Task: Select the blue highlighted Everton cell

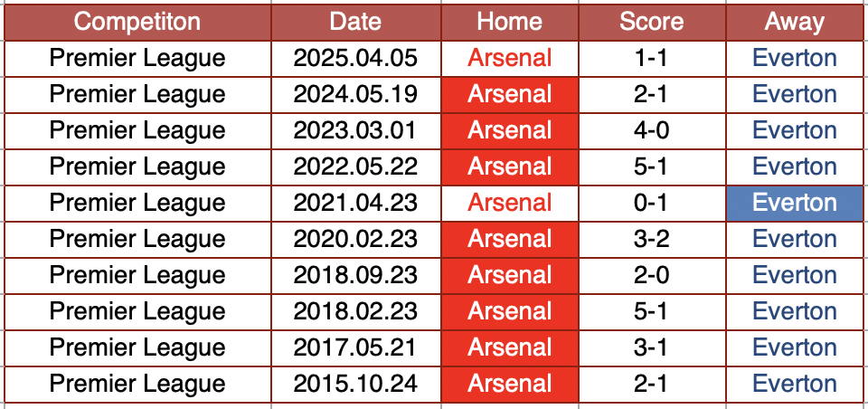Action: (795, 203)
